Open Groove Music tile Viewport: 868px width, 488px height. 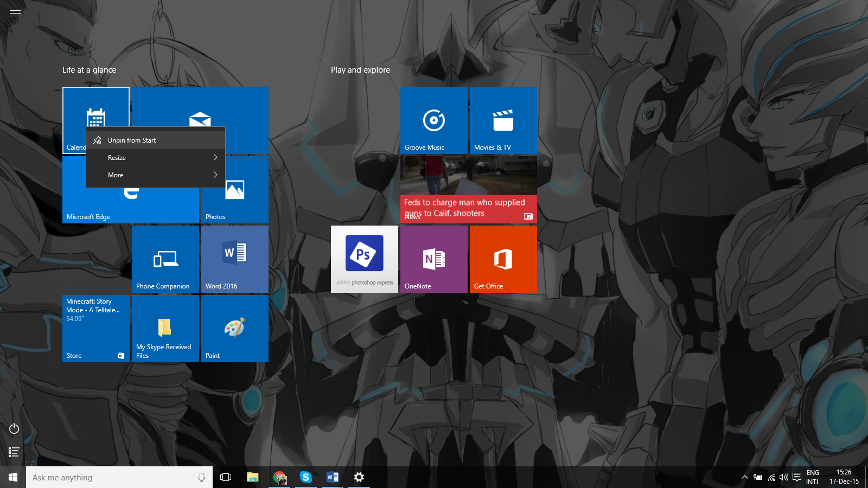click(434, 120)
